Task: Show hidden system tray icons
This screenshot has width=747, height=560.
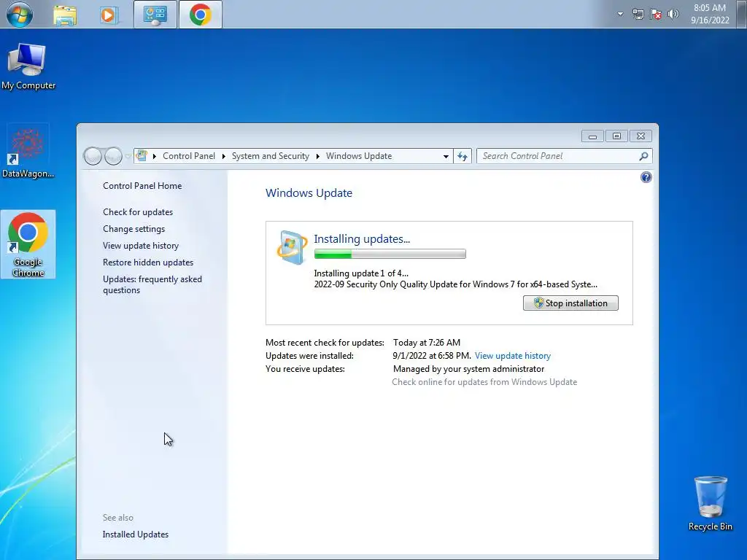Action: 620,15
